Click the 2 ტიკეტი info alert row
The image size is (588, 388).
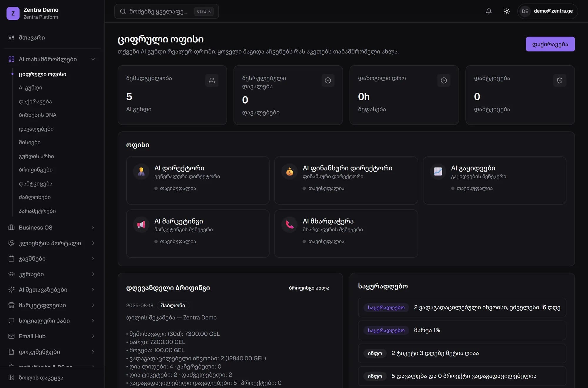462,353
